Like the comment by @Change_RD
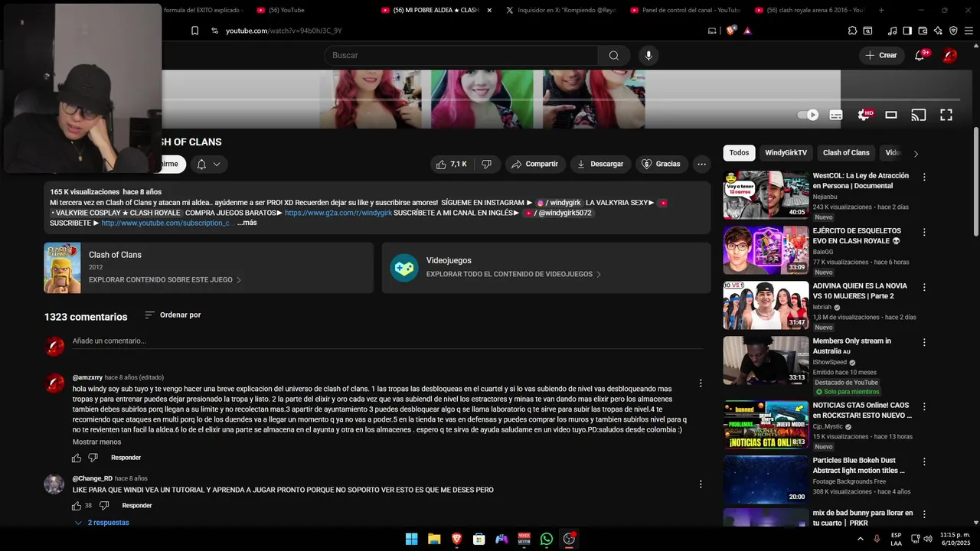This screenshot has height=551, width=980. [x=77, y=506]
